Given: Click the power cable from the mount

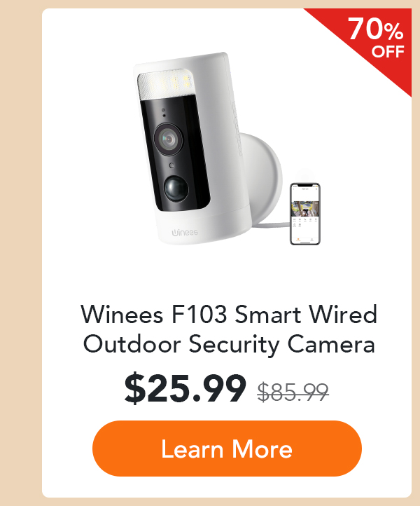Looking at the screenshot, I should pos(271,226).
